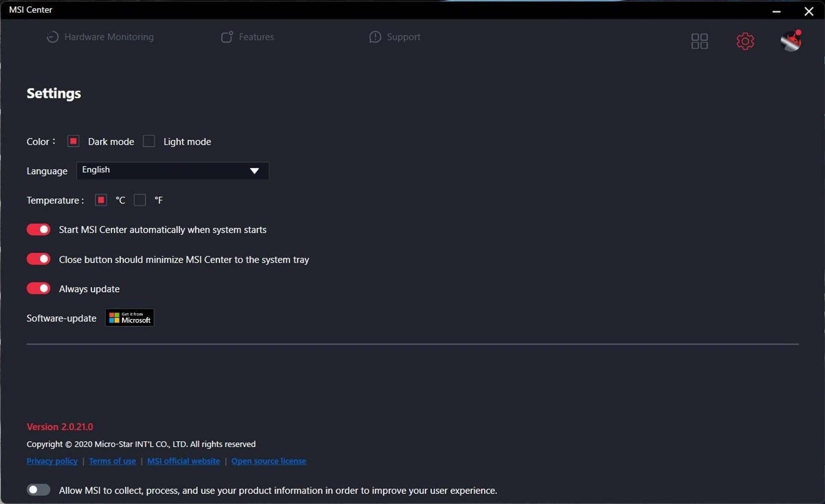The width and height of the screenshot is (825, 504).
Task: Visit the MSI official website link
Action: tap(183, 461)
